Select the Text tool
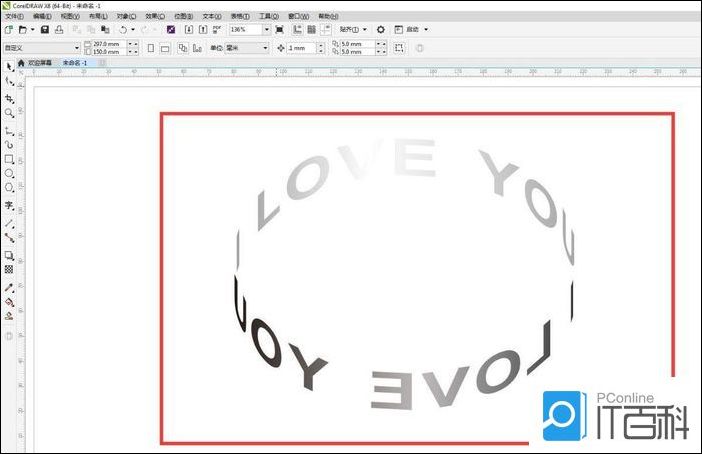Screen dimensions: 702x454 (x=9, y=205)
